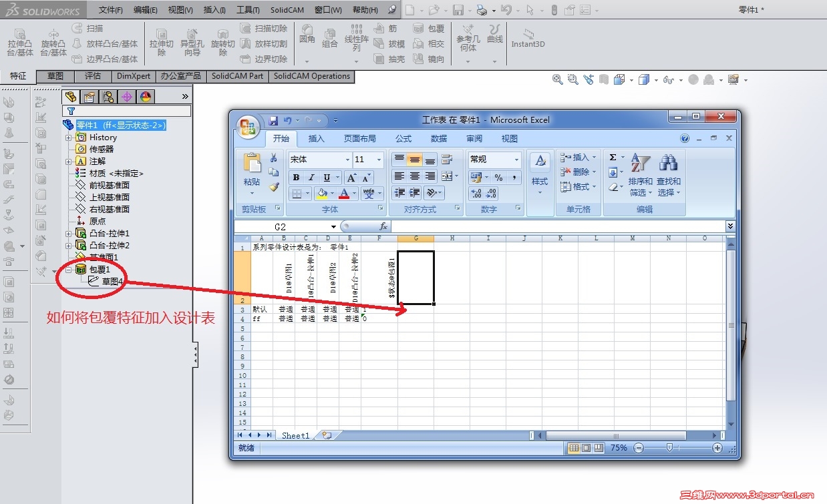Click the fx insert function icon

383,227
